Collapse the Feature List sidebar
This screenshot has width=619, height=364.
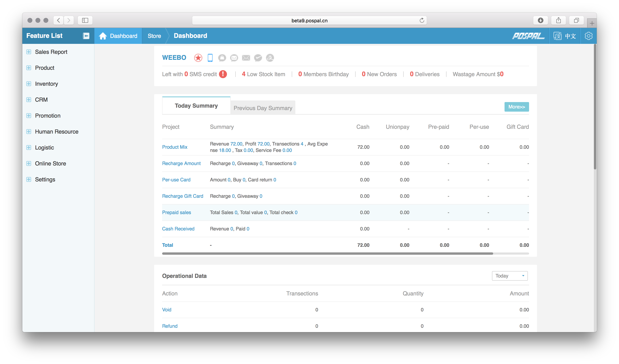coord(86,36)
